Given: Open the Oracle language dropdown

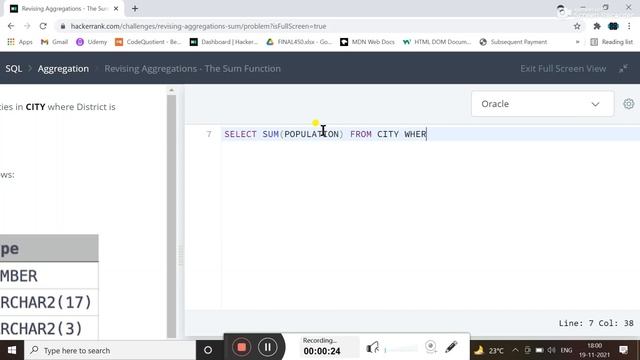Looking at the screenshot, I should pyautogui.click(x=542, y=104).
